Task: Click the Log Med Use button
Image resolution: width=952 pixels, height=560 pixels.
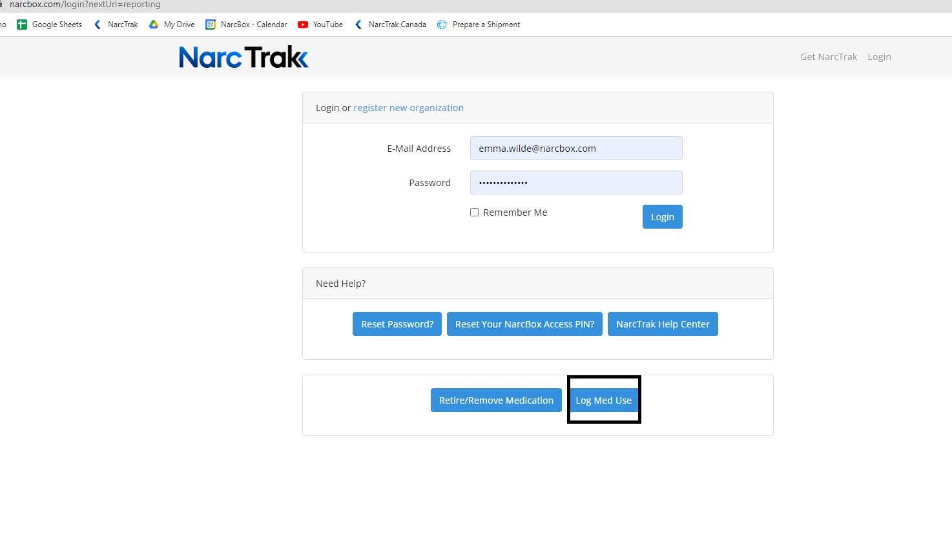Action: 604,400
